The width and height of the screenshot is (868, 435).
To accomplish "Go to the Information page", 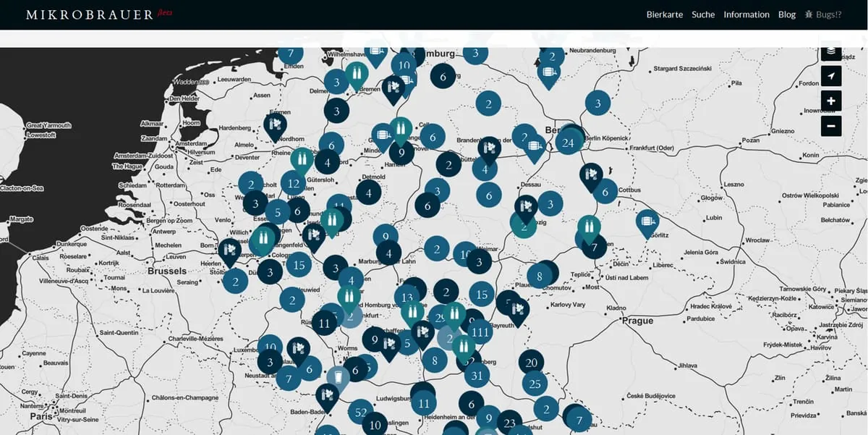I will (x=746, y=14).
